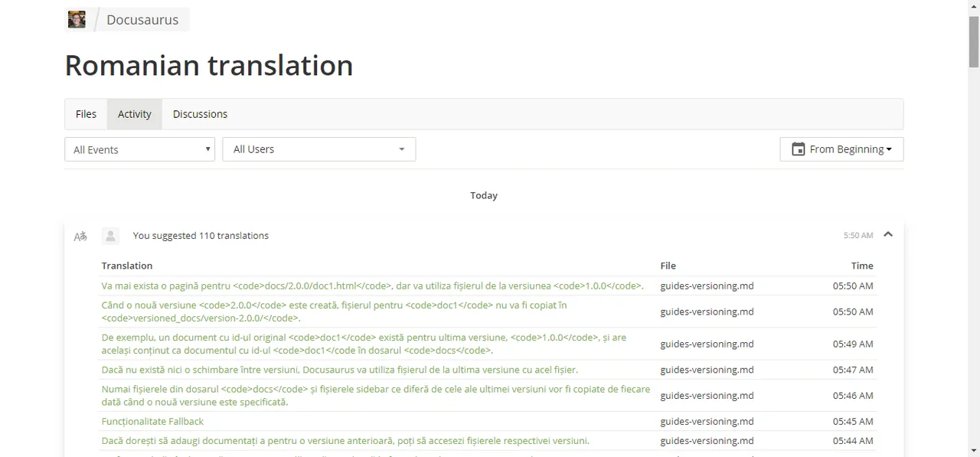Collapse the suggested translations activity entry
The width and height of the screenshot is (980, 457).
click(888, 235)
